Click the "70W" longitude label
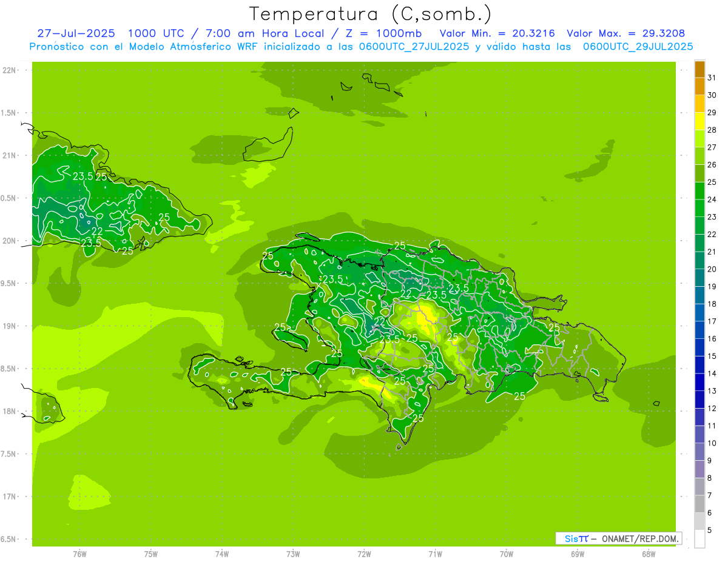The width and height of the screenshot is (728, 562). [507, 554]
